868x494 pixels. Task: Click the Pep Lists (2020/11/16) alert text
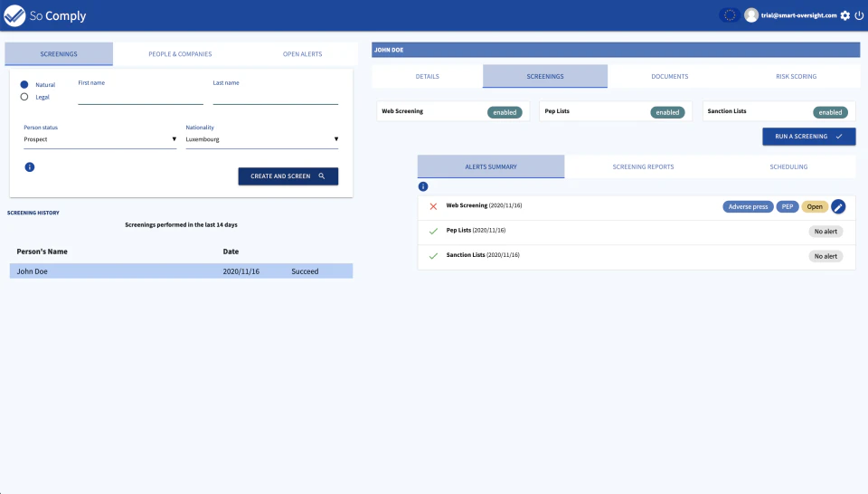pos(476,231)
